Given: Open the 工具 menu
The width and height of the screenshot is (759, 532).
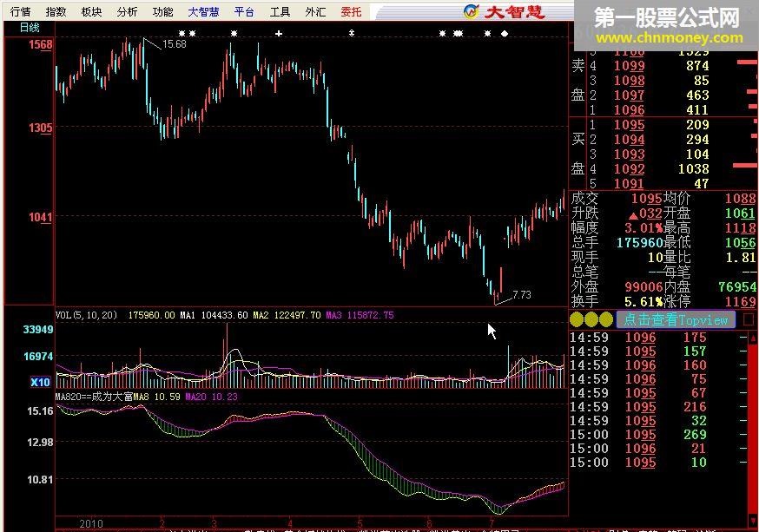Looking at the screenshot, I should (280, 11).
